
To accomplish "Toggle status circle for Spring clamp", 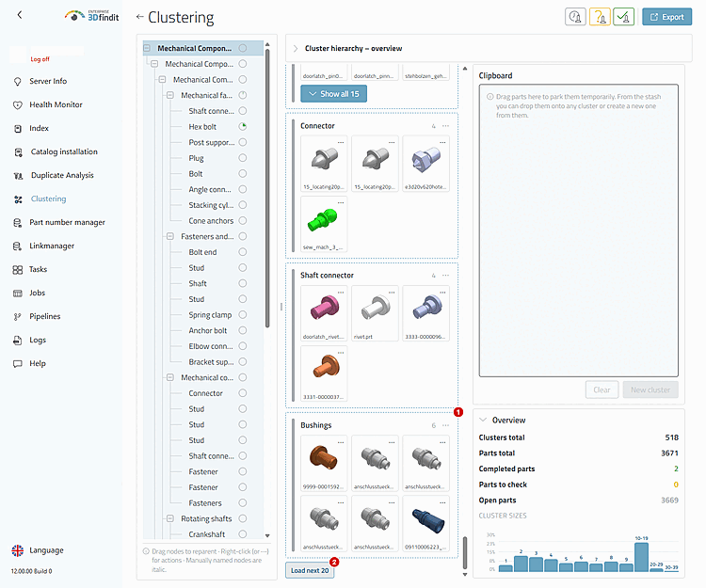I will coord(243,314).
